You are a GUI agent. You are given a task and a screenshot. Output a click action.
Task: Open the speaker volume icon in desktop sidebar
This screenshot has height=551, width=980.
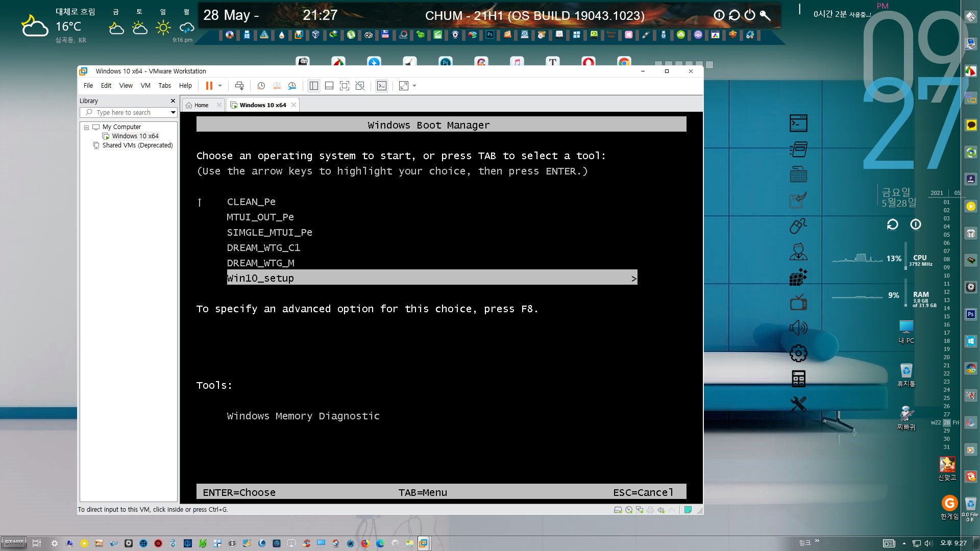(x=798, y=328)
